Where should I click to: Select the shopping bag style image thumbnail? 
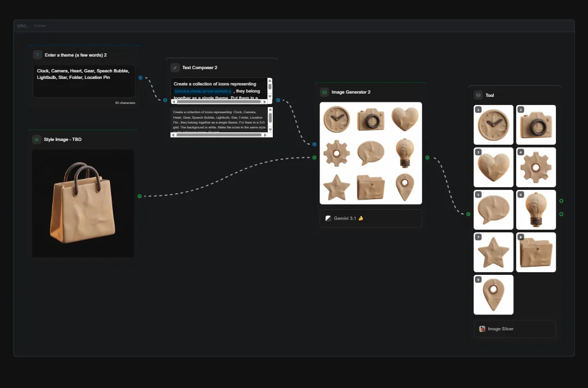(83, 203)
